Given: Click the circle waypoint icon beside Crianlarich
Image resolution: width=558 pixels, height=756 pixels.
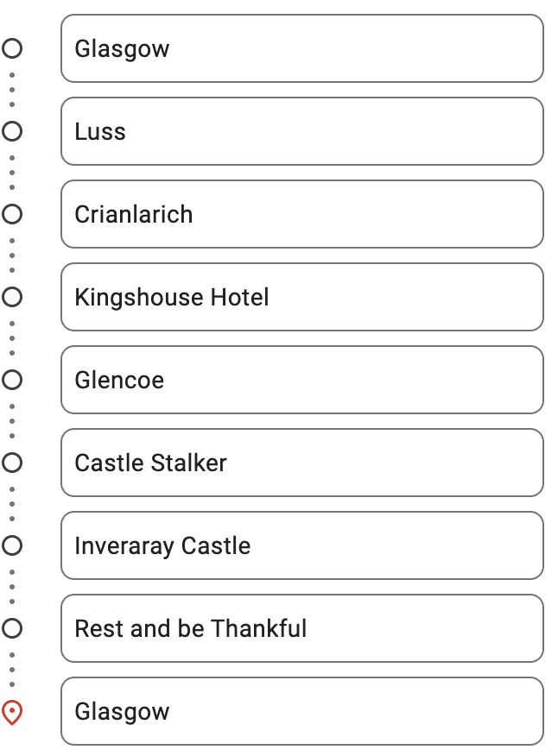Looking at the screenshot, I should (x=12, y=214).
